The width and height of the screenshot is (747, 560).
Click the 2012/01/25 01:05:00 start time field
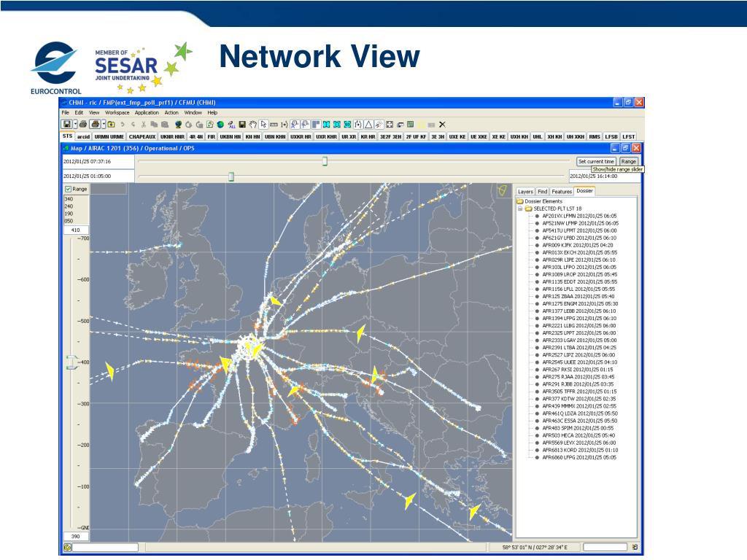[x=98, y=176]
